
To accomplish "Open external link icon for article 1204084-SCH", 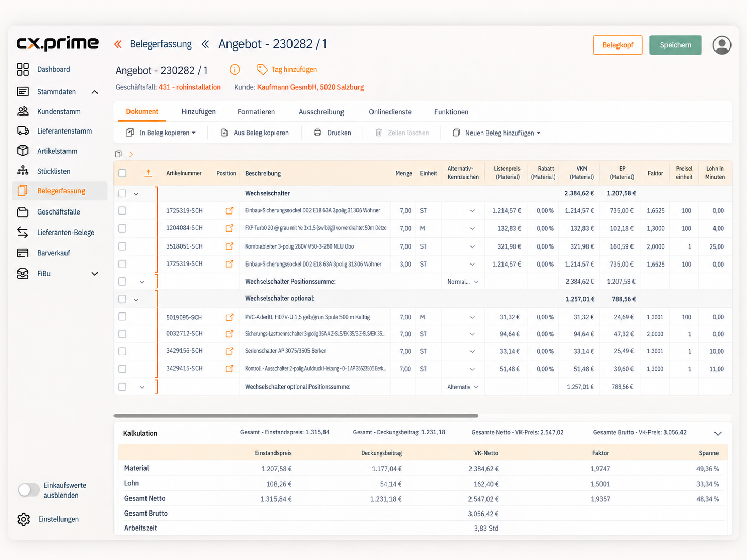I will tap(230, 228).
